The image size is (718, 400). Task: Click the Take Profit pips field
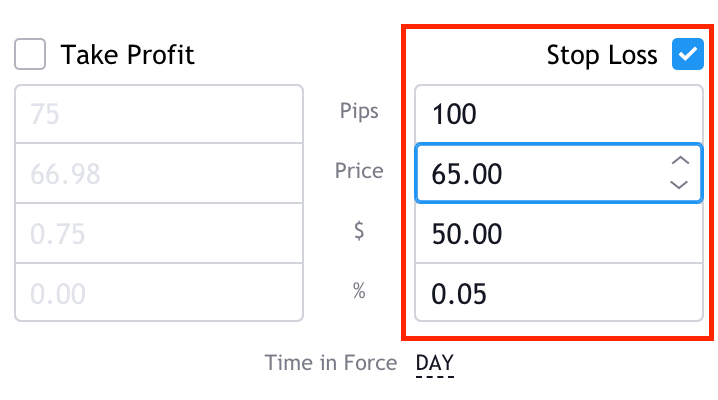[x=159, y=114]
